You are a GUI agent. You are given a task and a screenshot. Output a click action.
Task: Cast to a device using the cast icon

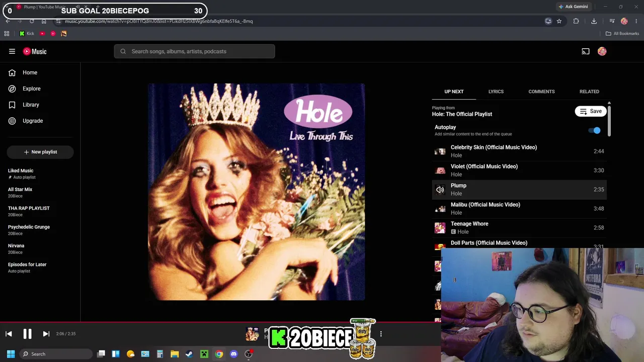[586, 51]
